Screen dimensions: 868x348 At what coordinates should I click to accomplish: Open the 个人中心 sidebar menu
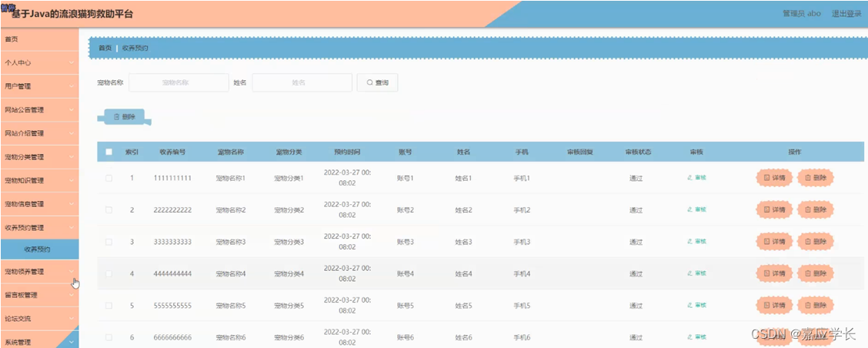coord(39,62)
